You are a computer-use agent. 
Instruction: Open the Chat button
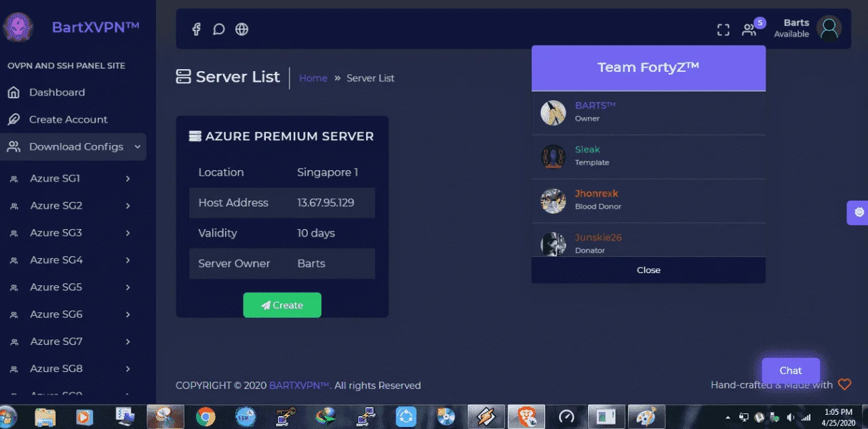click(791, 370)
